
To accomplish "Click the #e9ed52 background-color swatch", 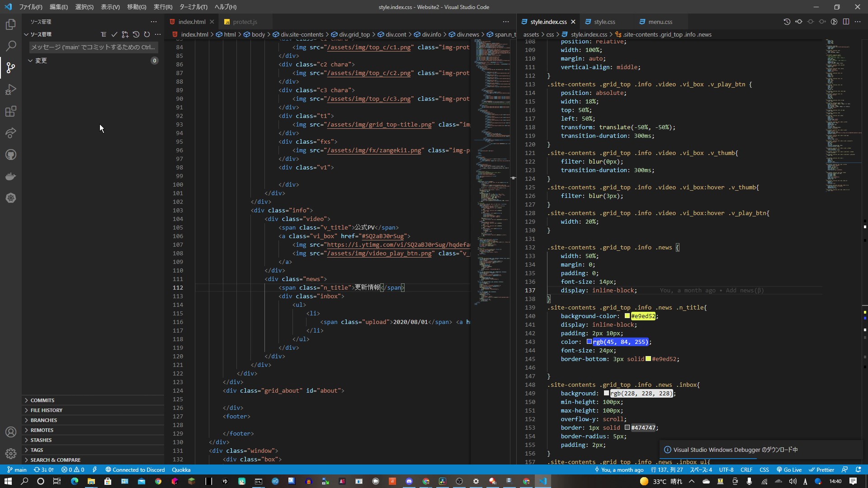I will 627,316.
